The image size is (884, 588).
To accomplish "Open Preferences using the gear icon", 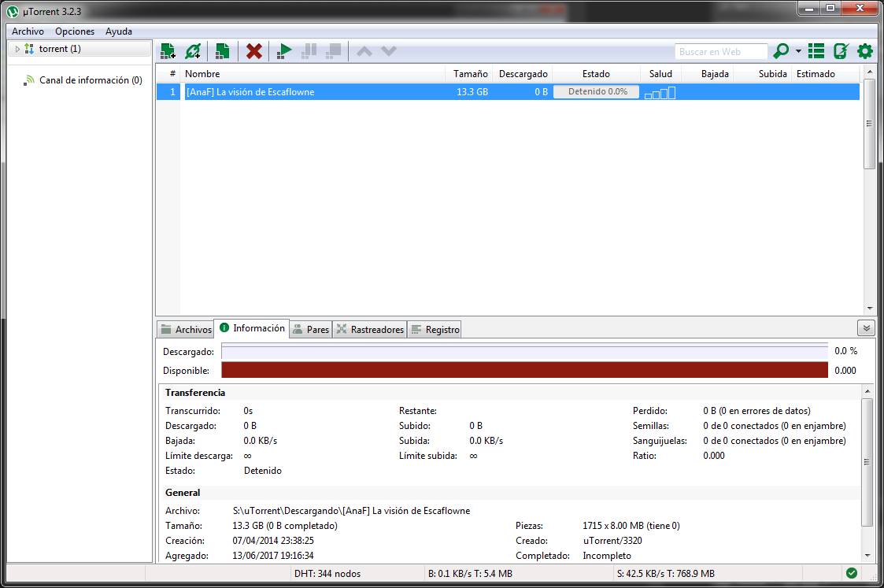I will tap(864, 50).
